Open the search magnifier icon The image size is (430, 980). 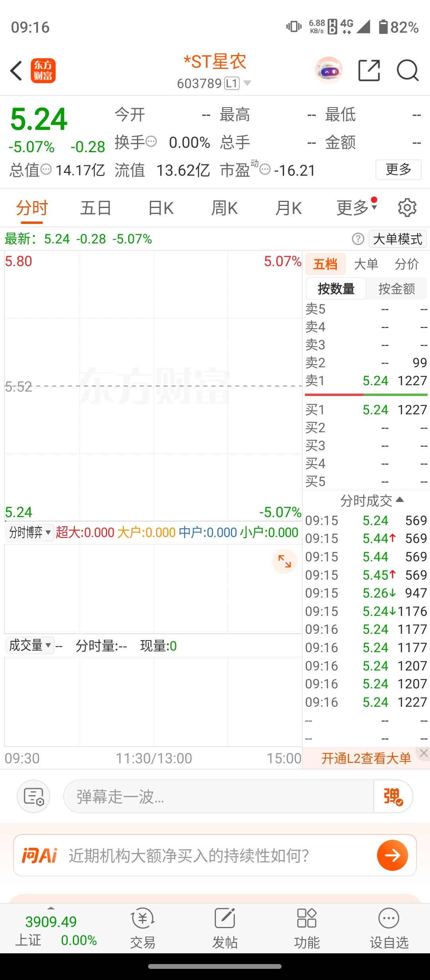[x=408, y=71]
